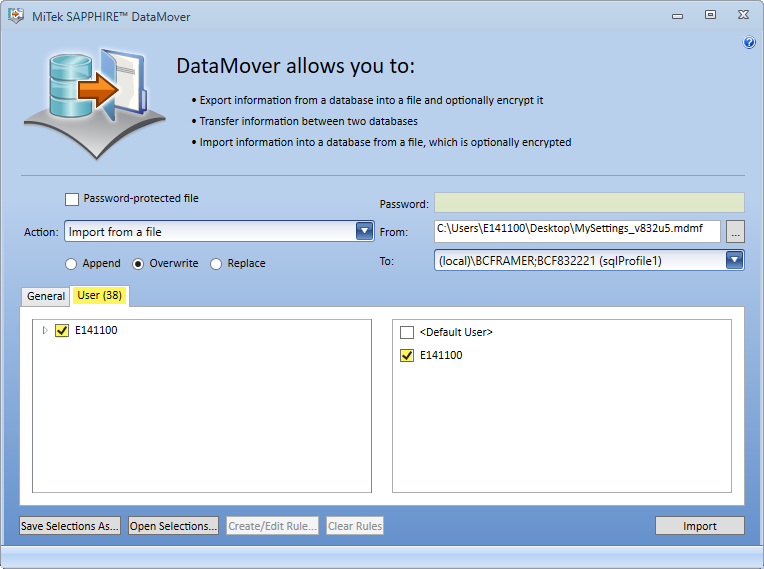Open the To database dropdown arrow
Image resolution: width=764 pixels, height=569 pixels.
[734, 260]
